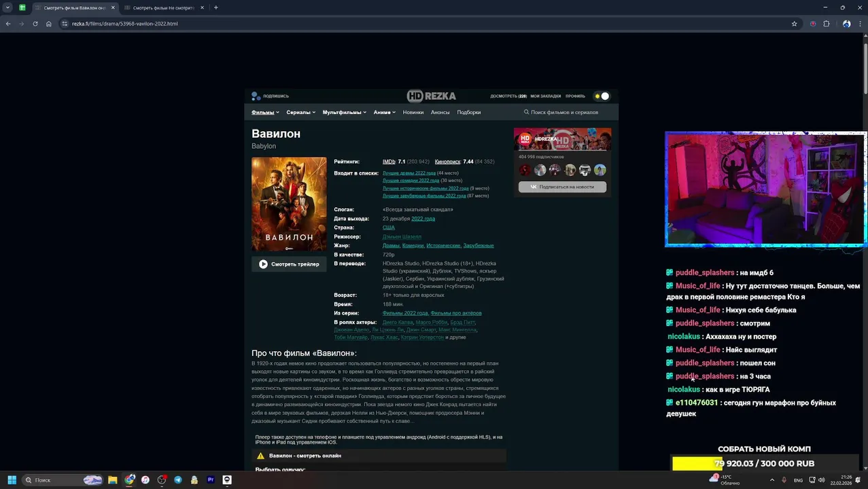Click Подписаться на новости VK button

(562, 187)
